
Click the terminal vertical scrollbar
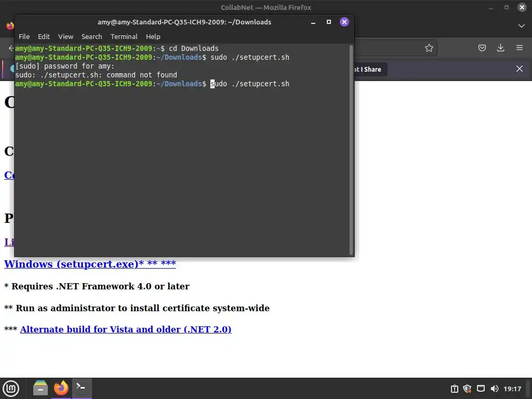tap(351, 150)
